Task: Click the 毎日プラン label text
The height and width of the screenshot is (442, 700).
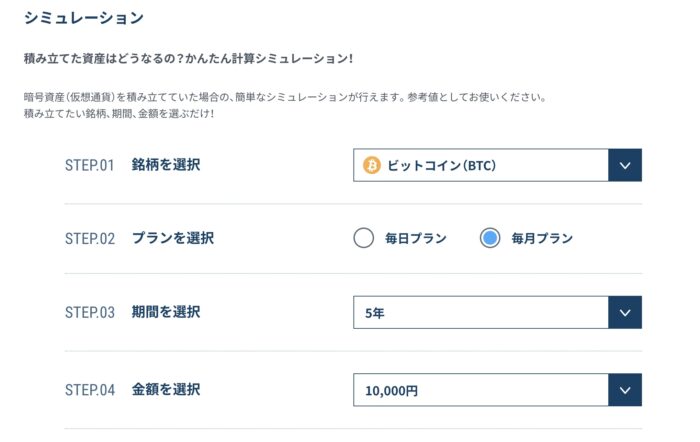Action: coord(416,238)
